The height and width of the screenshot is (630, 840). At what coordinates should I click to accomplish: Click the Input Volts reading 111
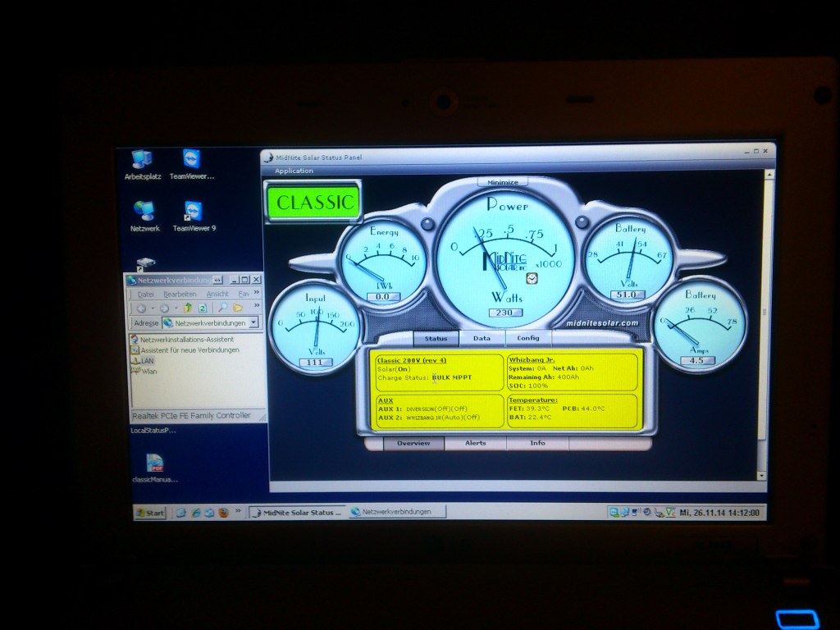314,363
